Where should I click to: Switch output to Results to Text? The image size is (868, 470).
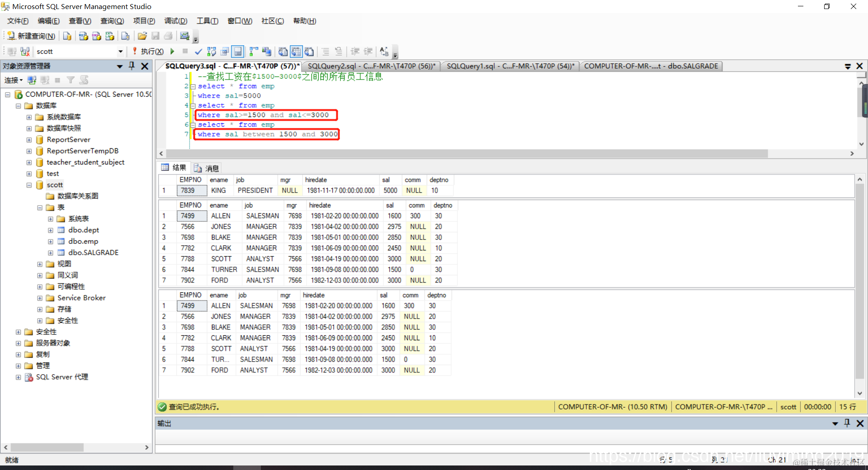click(283, 52)
